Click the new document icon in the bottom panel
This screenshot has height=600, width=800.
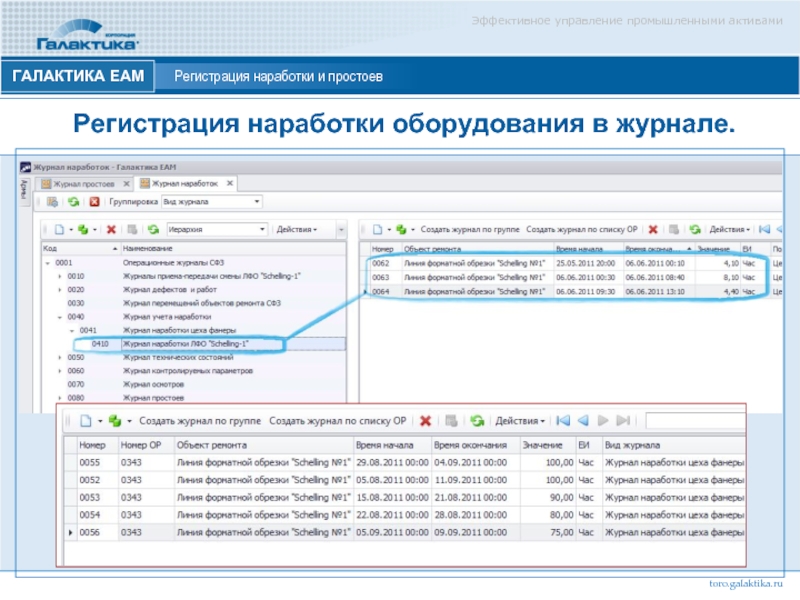tap(85, 421)
